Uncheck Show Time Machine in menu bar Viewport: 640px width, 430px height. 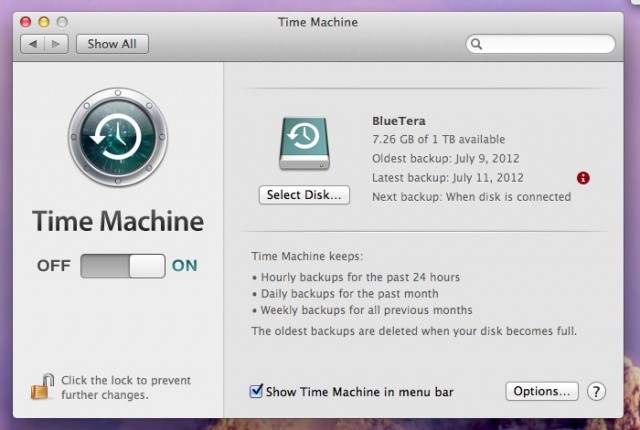(x=257, y=391)
